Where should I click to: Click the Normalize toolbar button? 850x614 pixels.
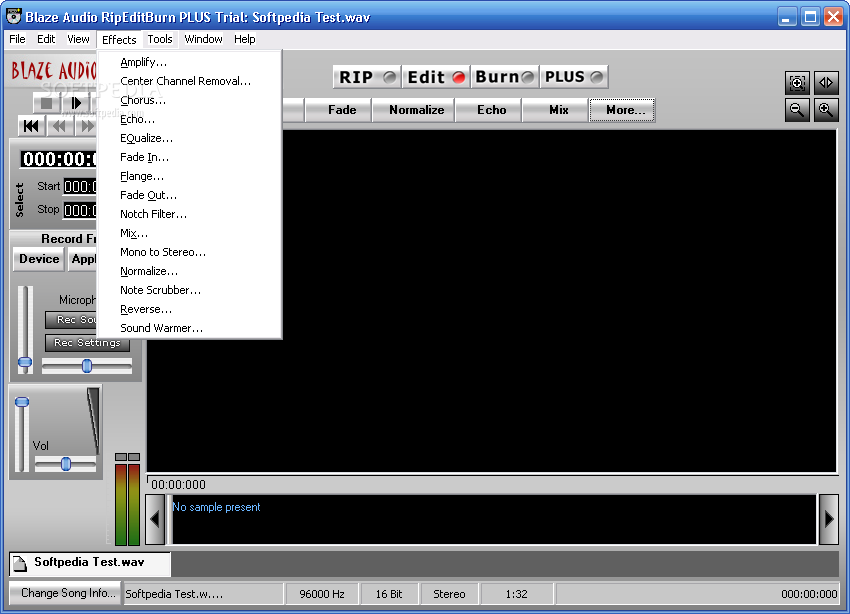tap(416, 110)
